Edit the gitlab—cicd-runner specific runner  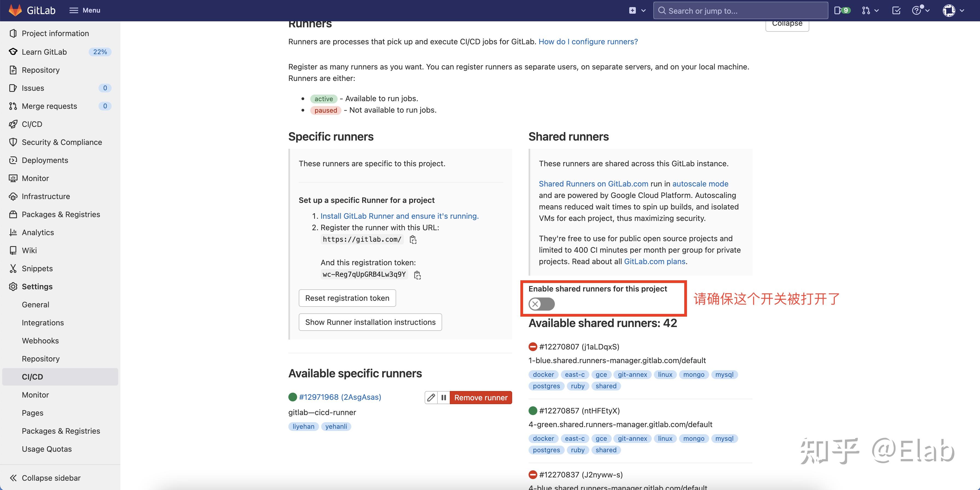pos(431,397)
